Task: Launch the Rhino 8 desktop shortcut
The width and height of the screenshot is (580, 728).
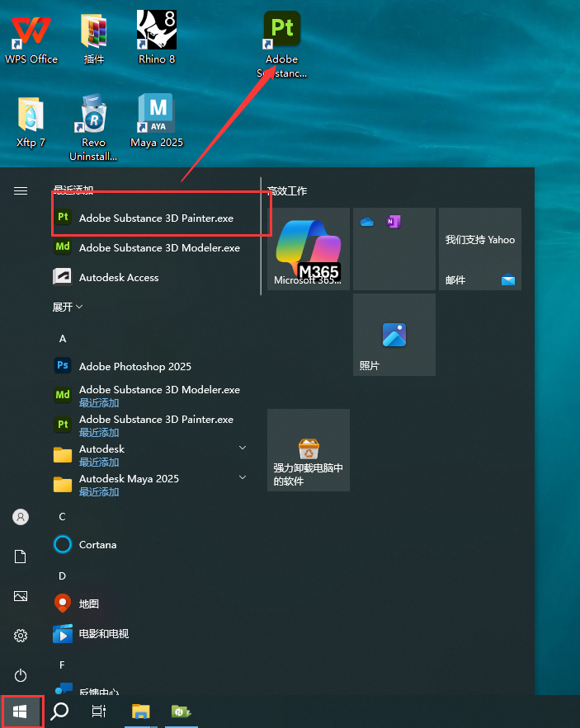Action: (157, 39)
